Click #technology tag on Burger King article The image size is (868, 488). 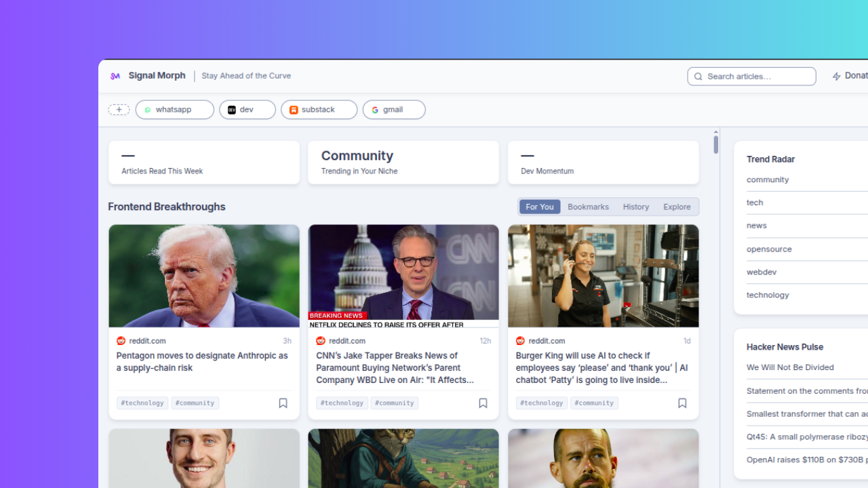[x=542, y=403]
